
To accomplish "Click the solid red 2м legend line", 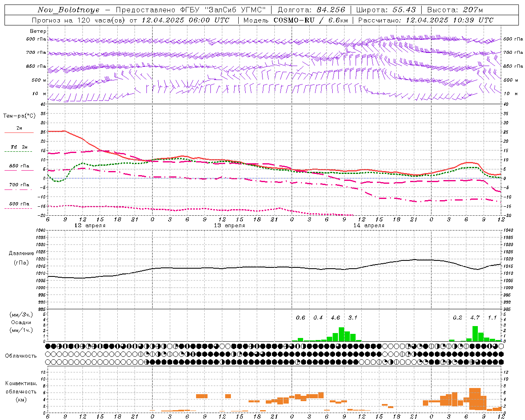I will coord(19,133).
